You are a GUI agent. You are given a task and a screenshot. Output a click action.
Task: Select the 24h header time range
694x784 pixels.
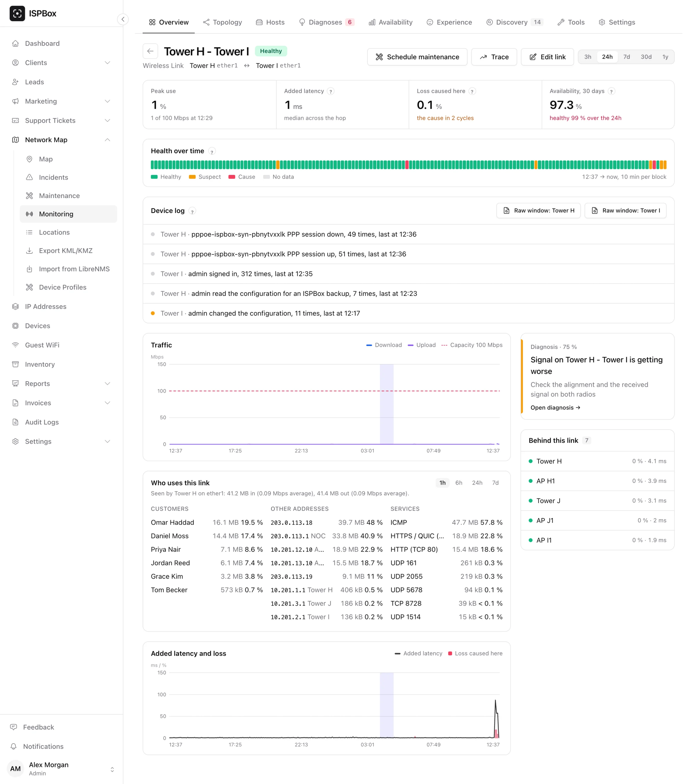(x=607, y=57)
